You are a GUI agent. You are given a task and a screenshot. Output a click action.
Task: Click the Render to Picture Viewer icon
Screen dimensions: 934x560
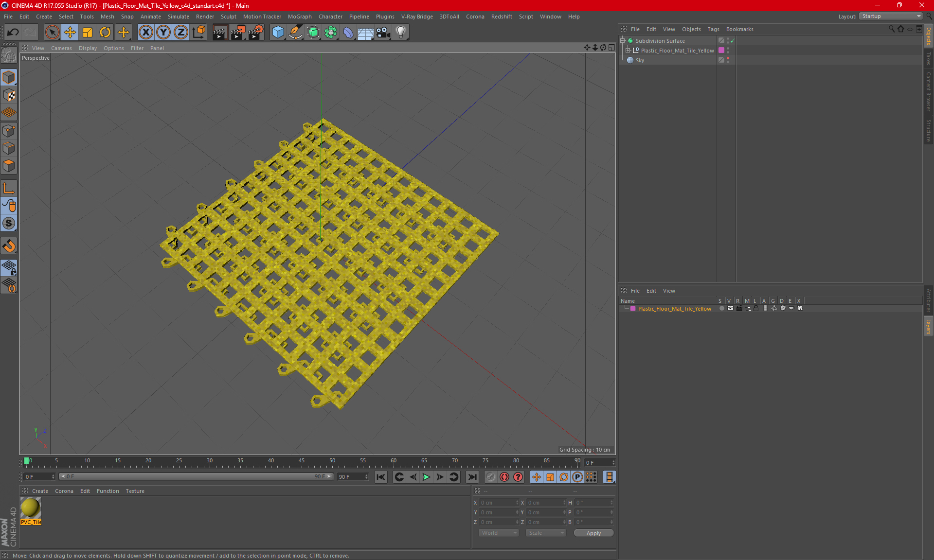click(238, 32)
